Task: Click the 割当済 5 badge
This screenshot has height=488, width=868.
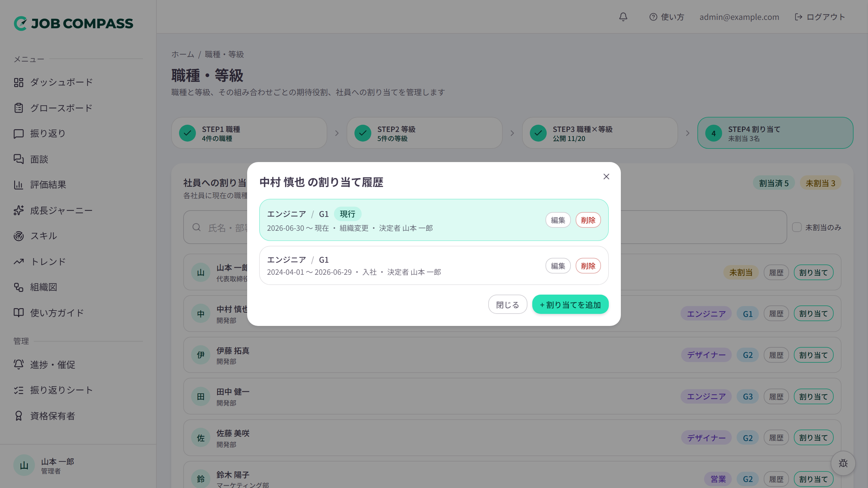Action: [774, 183]
